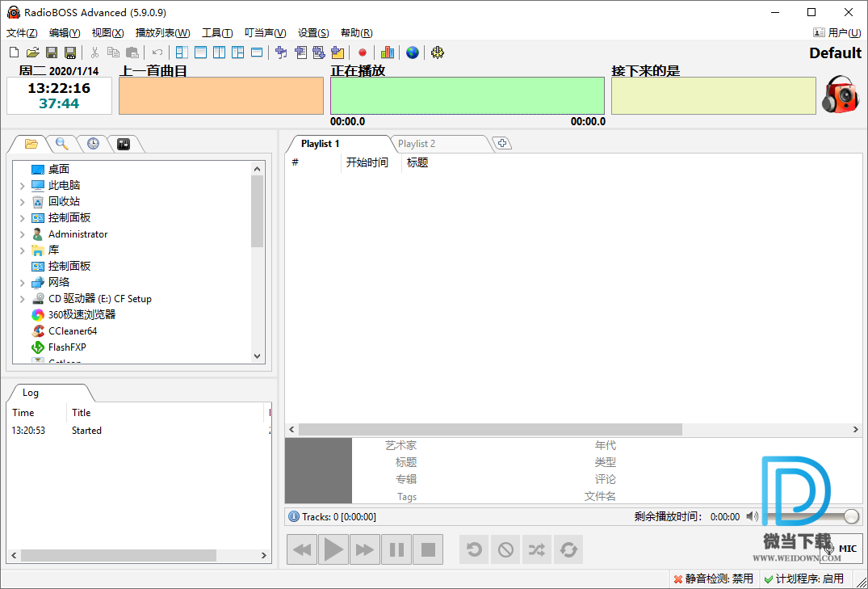Stop playback with the square button
Viewport: 868px width, 589px height.
tap(428, 549)
